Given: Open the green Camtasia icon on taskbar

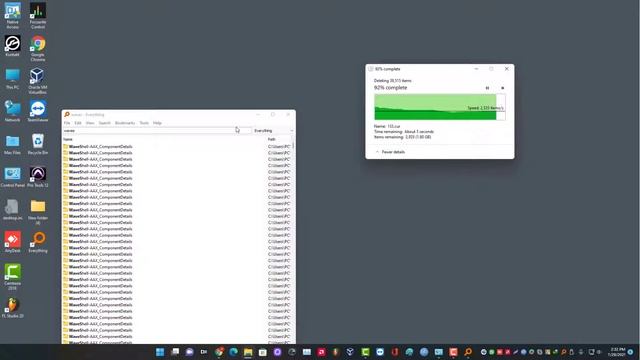Looking at the screenshot, I should (x=365, y=352).
